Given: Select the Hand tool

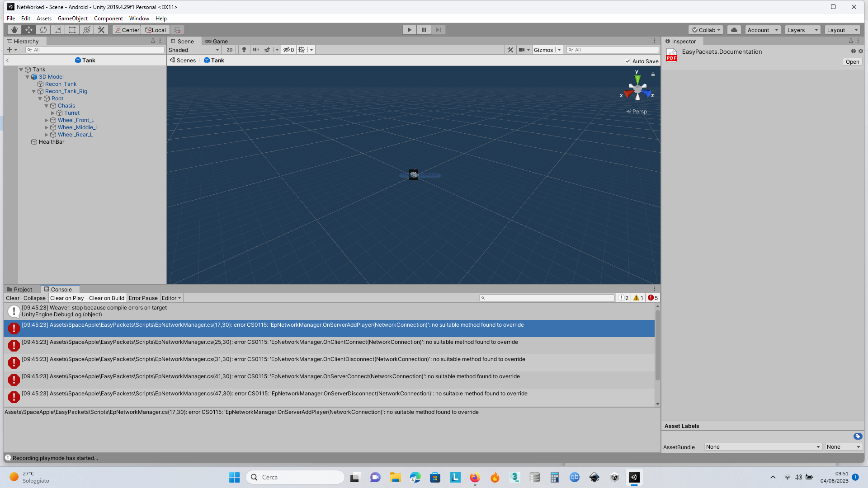Looking at the screenshot, I should [x=14, y=30].
